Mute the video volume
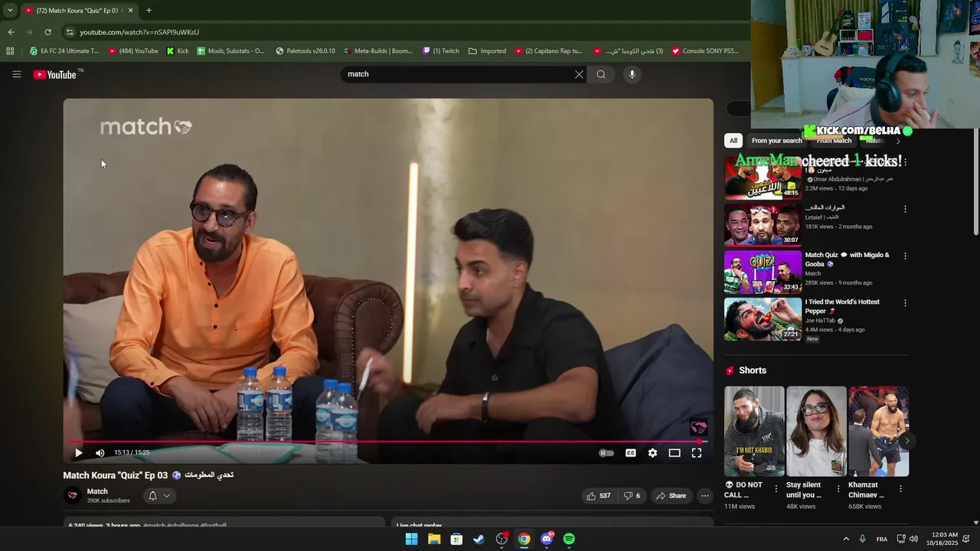980x551 pixels. [100, 453]
